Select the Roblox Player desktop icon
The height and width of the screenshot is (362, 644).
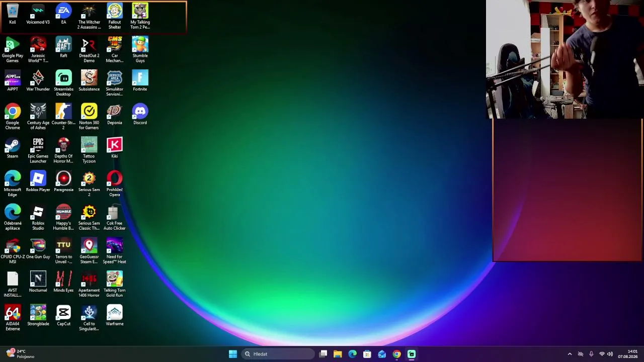click(x=38, y=182)
